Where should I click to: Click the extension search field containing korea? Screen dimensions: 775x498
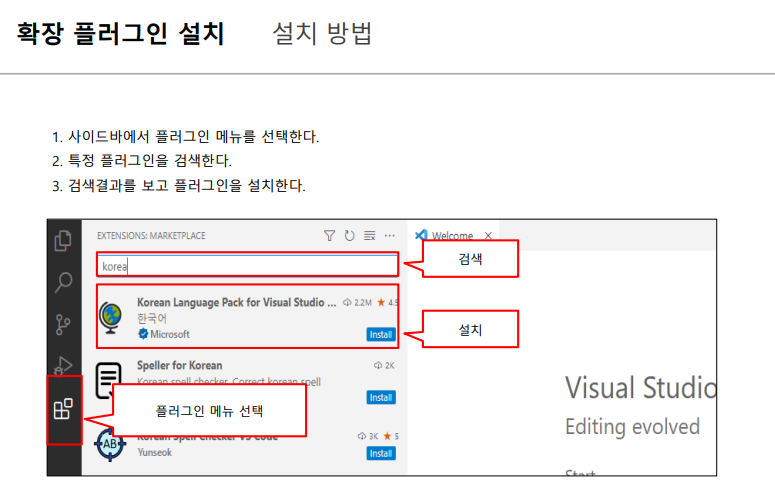pos(247,266)
